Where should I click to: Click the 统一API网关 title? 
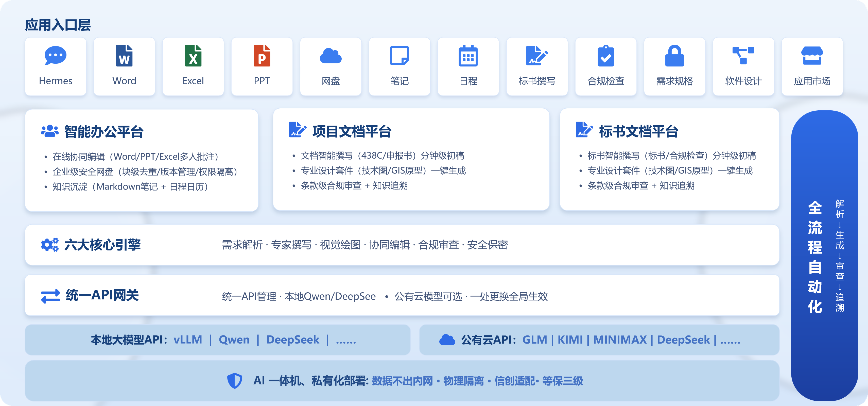[x=102, y=295]
